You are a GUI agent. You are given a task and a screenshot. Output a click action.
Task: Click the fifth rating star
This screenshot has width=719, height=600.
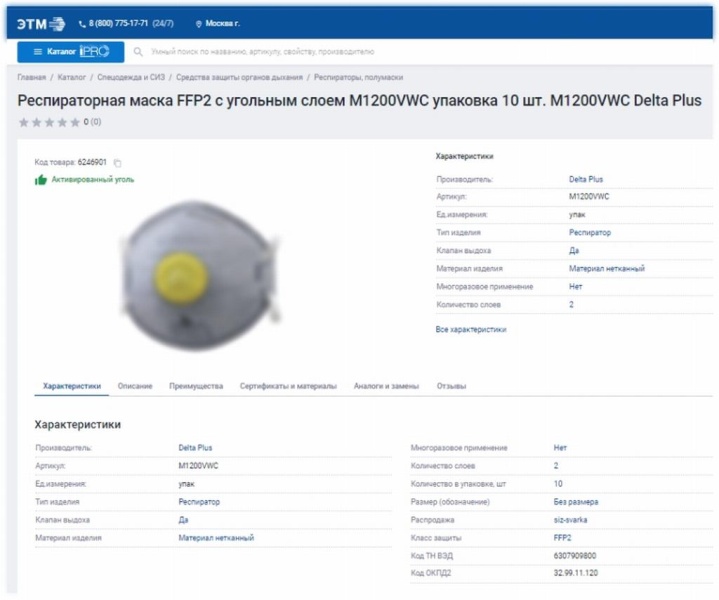click(75, 122)
